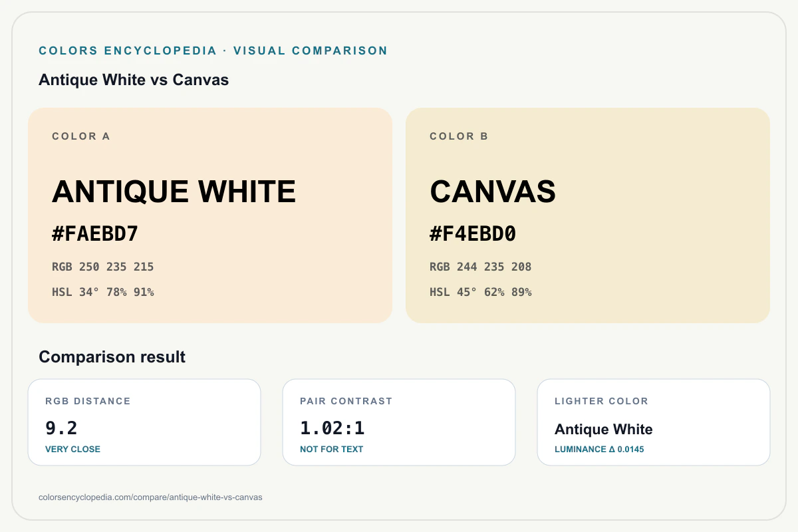The width and height of the screenshot is (798, 532).
Task: Click the RGB 244 235 208 value
Action: (x=481, y=267)
